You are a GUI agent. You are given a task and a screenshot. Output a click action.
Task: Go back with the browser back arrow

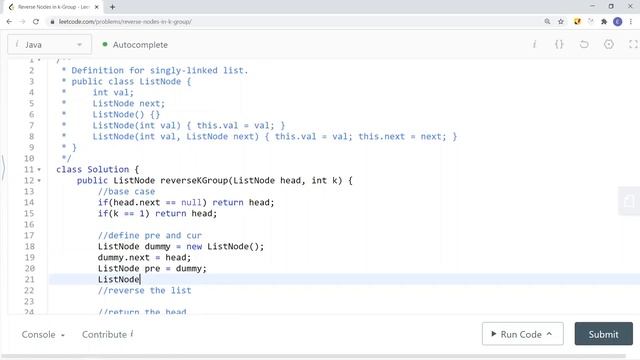click(x=9, y=21)
